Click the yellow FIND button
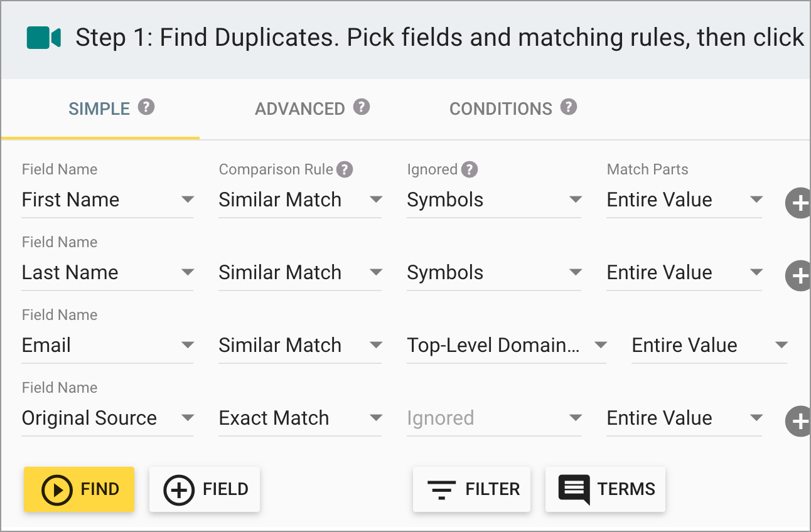The width and height of the screenshot is (811, 532). [78, 489]
